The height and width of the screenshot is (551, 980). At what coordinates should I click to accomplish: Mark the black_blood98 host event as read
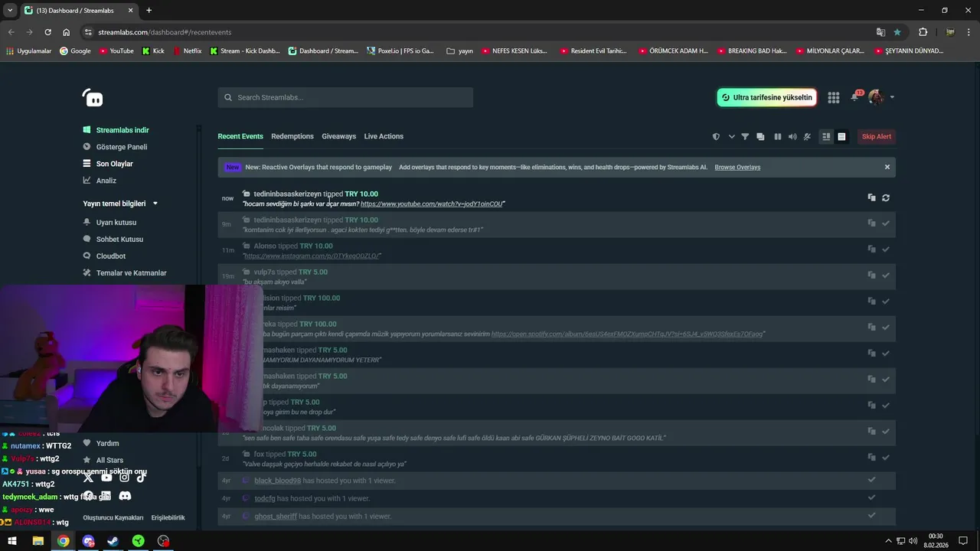point(871,480)
